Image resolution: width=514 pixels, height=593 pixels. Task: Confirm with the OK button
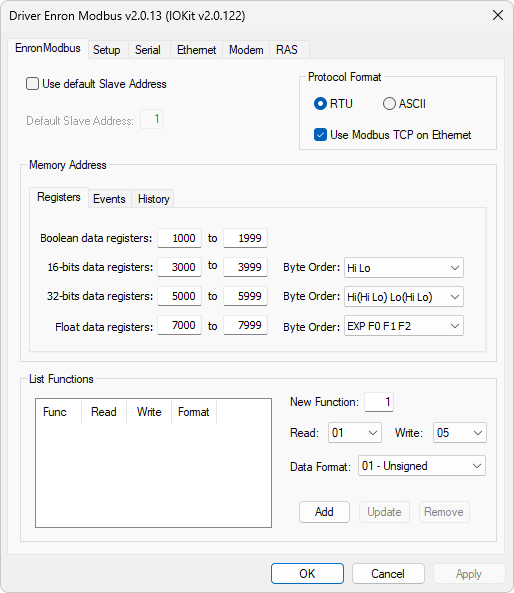click(x=307, y=574)
